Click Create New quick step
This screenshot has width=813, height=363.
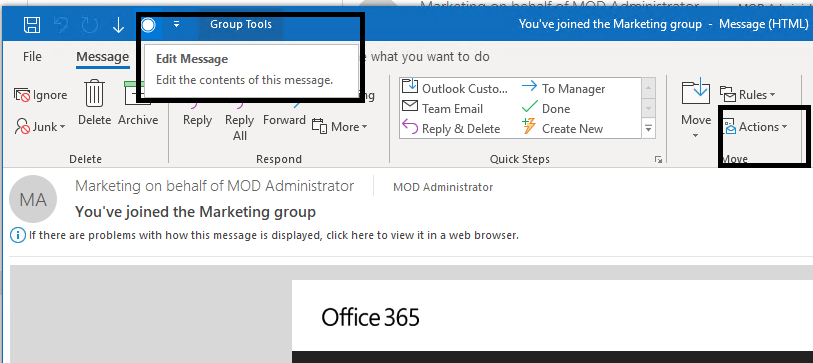click(562, 128)
